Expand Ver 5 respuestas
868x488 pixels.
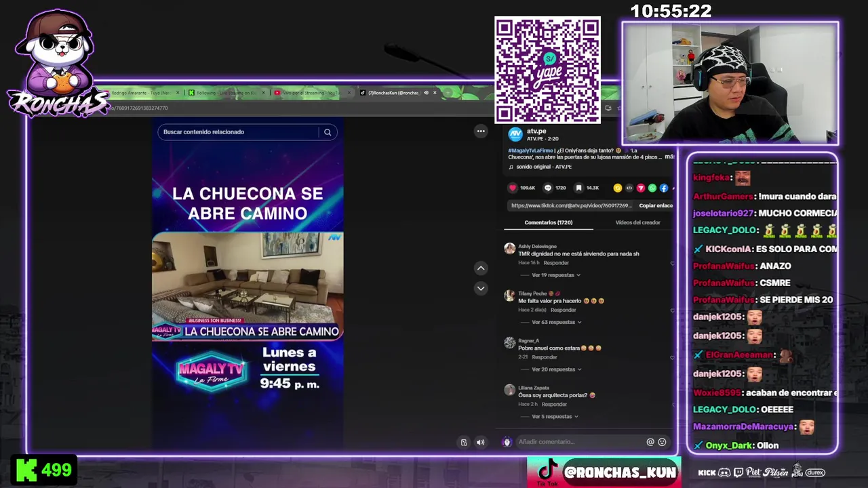pos(555,417)
